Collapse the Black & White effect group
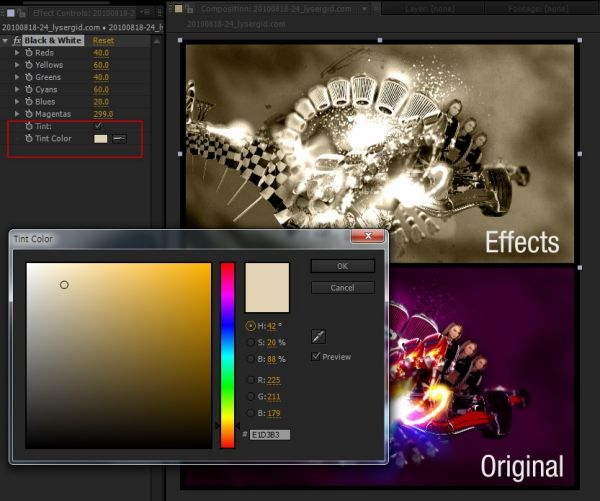Viewport: 600px width, 501px height. pyautogui.click(x=5, y=41)
